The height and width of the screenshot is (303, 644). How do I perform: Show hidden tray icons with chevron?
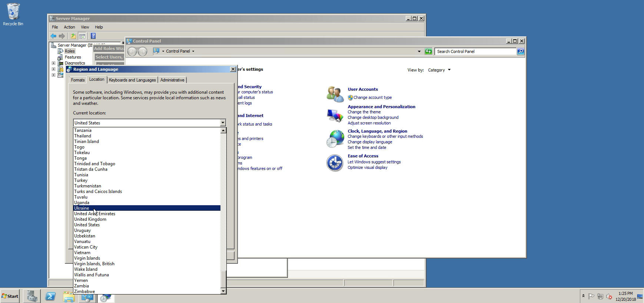583,296
